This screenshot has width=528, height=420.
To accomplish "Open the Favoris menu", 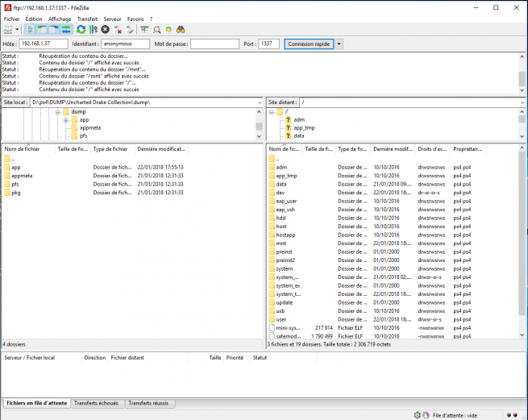I will tap(135, 19).
